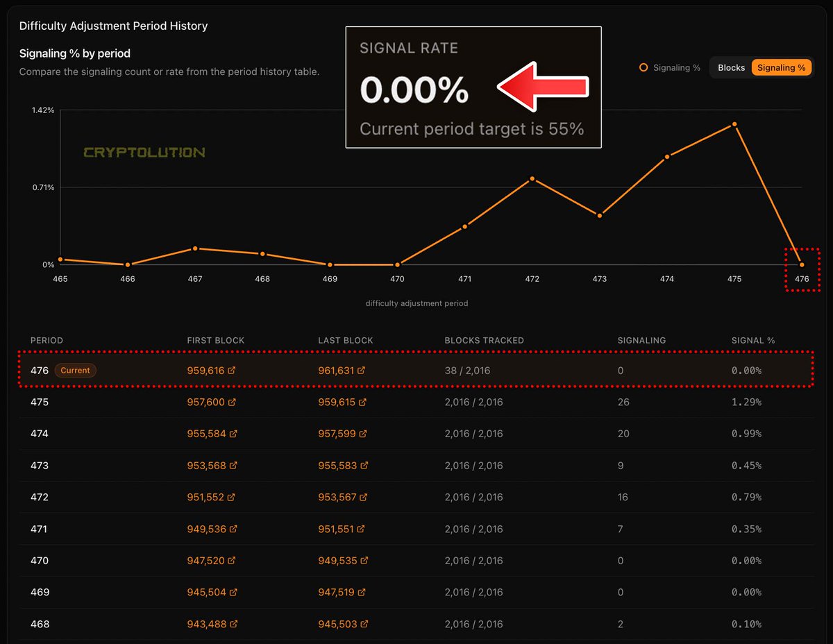Open external link icon next to 945,504
This screenshot has width=833, height=644.
[x=233, y=593]
